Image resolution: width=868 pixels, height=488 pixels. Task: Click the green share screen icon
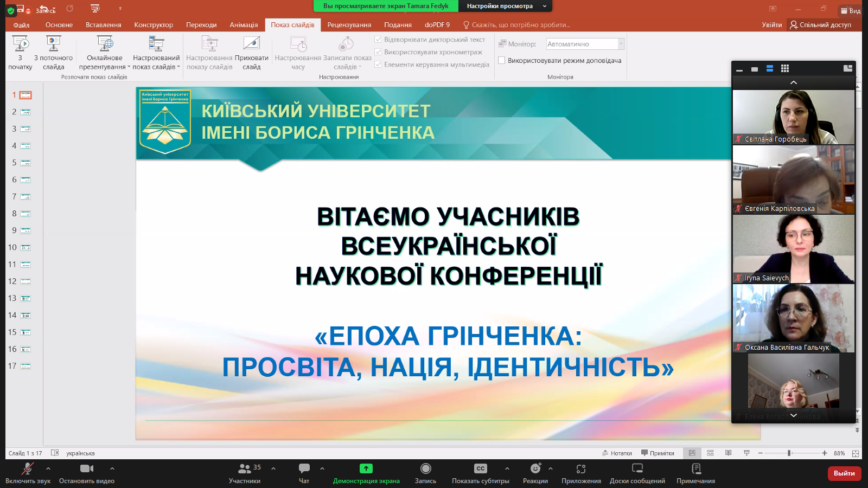[366, 468]
